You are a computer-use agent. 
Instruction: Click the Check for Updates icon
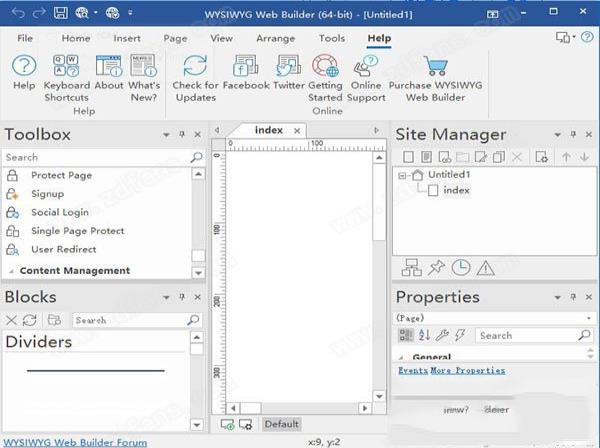click(x=195, y=68)
